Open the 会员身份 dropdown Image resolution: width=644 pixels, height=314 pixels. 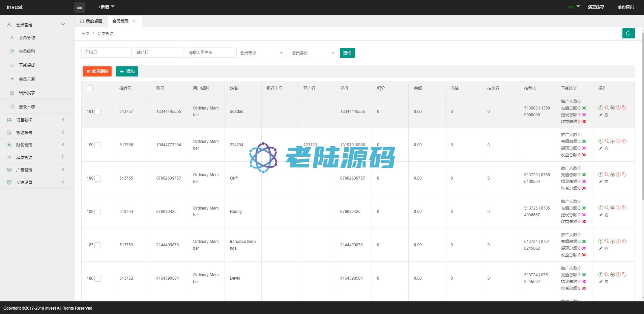[313, 53]
